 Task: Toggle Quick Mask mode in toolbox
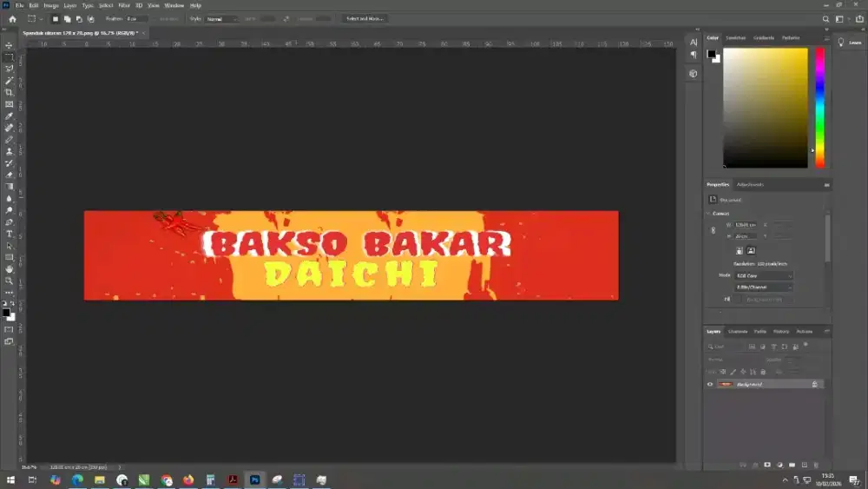tap(9, 329)
